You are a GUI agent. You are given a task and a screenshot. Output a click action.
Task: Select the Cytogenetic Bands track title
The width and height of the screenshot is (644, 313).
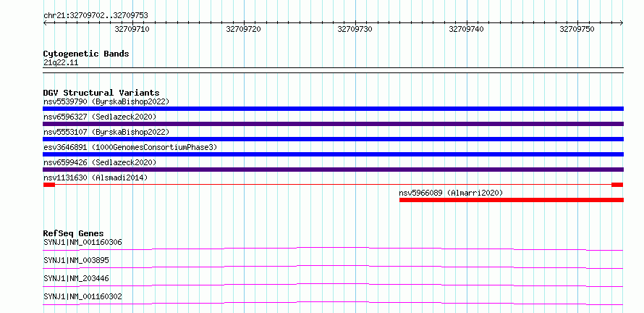point(86,54)
